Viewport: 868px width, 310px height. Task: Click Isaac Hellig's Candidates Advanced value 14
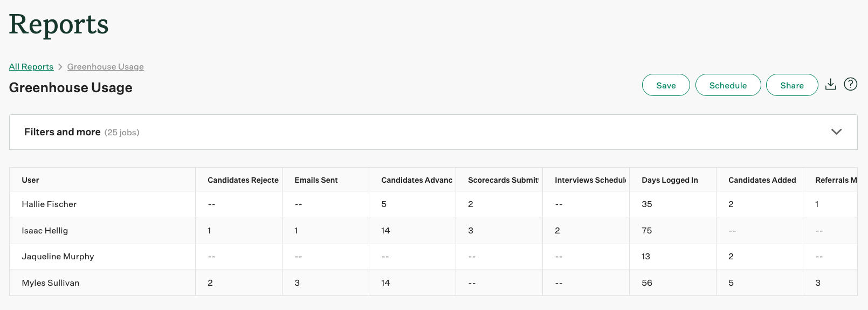tap(385, 231)
